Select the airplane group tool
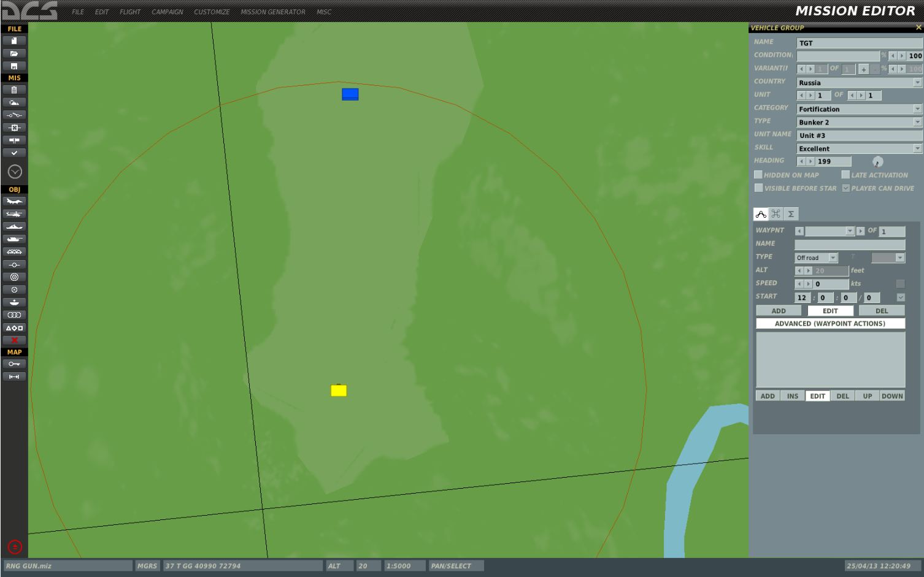The width and height of the screenshot is (924, 577). click(14, 202)
